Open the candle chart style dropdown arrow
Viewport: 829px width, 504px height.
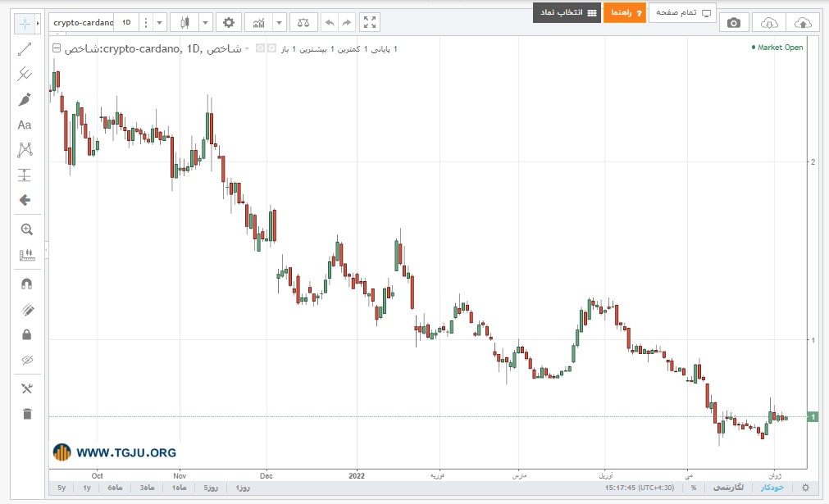[x=205, y=23]
